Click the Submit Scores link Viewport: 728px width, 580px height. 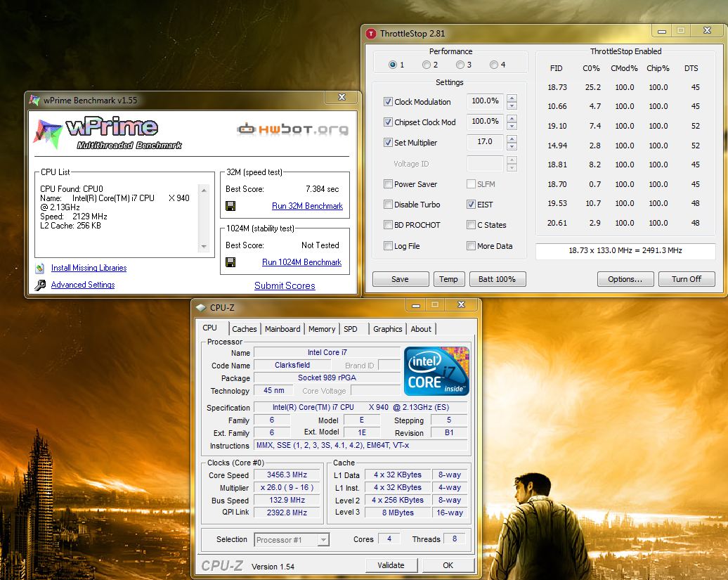tap(285, 285)
